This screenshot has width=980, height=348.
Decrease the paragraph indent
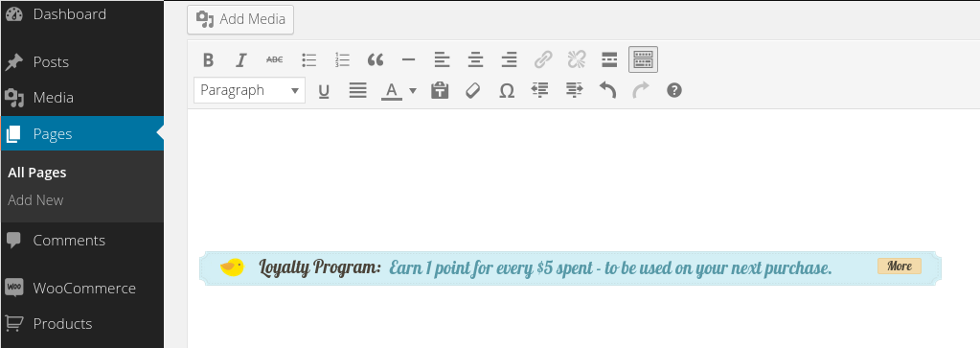pos(539,91)
